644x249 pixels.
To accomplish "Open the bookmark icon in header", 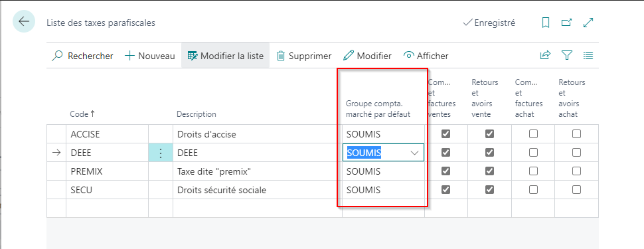I will point(546,23).
